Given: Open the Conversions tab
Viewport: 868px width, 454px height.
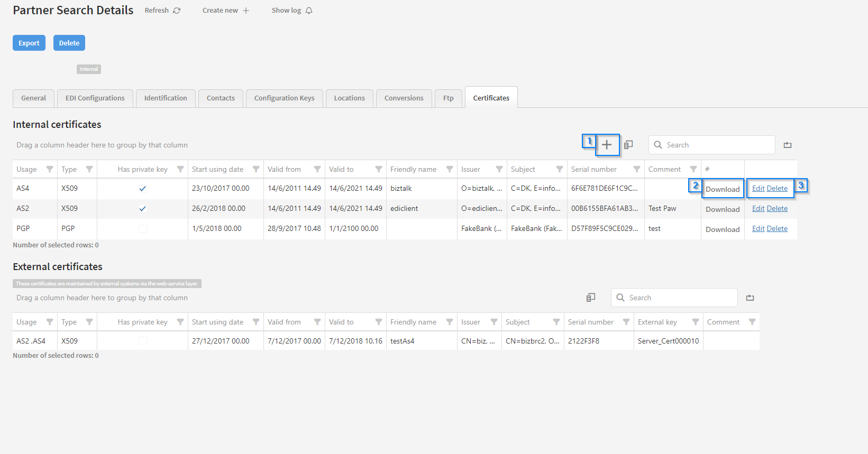Looking at the screenshot, I should point(404,98).
